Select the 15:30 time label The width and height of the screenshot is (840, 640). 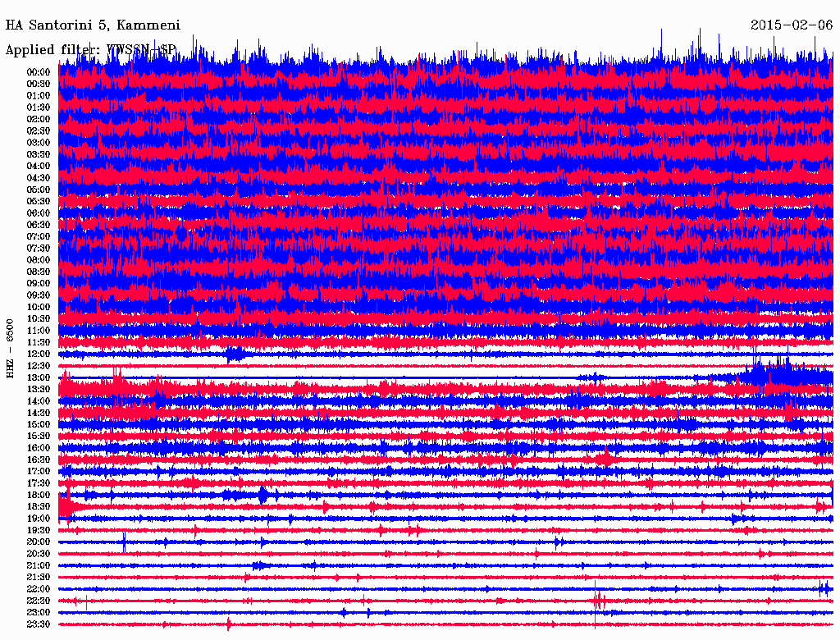39,437
